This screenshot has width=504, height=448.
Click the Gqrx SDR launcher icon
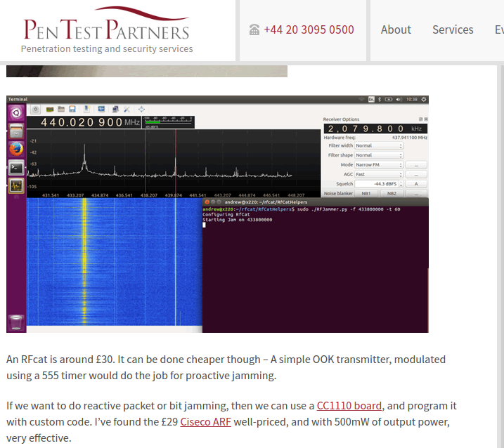(16, 185)
